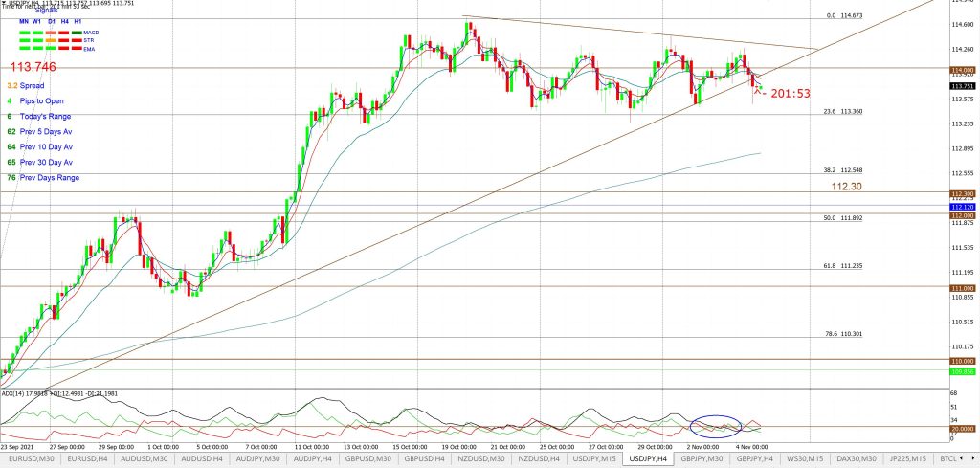980x468 pixels.
Task: Select the brown 112.30 level text
Action: tap(848, 187)
